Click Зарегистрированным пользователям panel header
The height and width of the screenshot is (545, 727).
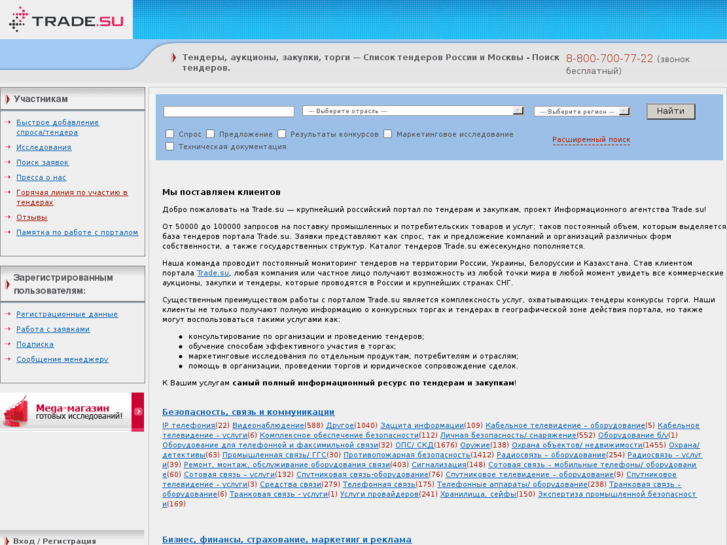coord(73,284)
